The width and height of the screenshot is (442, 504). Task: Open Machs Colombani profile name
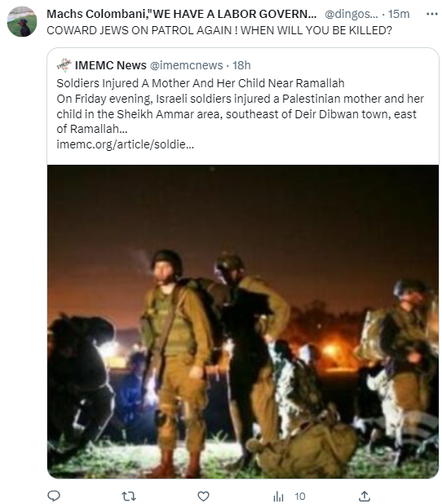coord(181,14)
